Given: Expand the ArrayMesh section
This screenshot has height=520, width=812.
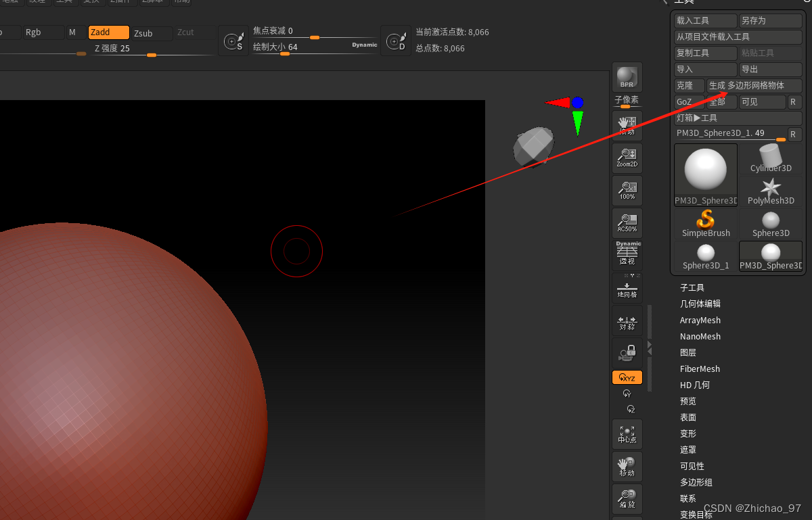Looking at the screenshot, I should pos(700,320).
